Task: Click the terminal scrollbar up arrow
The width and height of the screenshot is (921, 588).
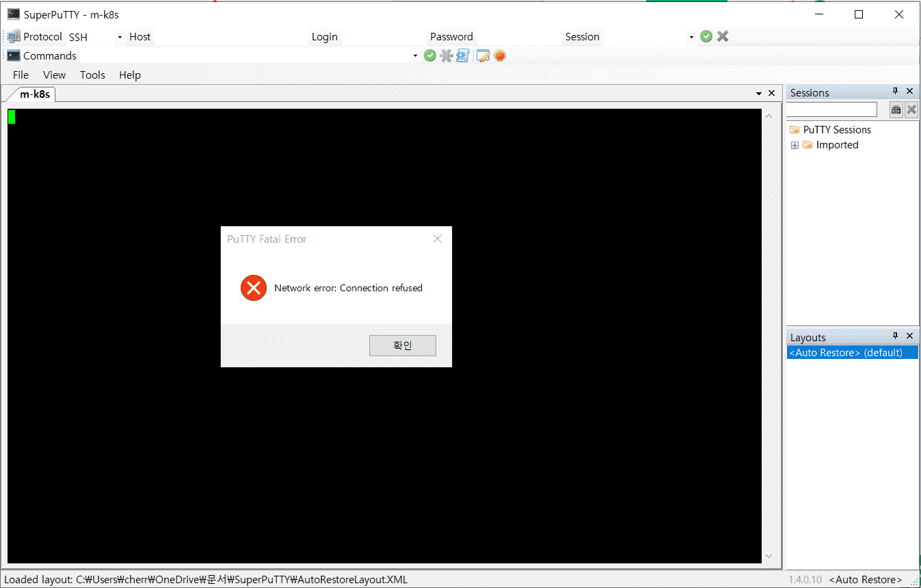Action: tap(769, 117)
